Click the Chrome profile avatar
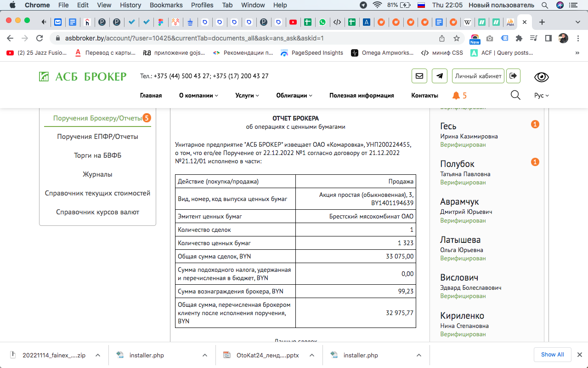Image resolution: width=588 pixels, height=368 pixels. (x=563, y=38)
